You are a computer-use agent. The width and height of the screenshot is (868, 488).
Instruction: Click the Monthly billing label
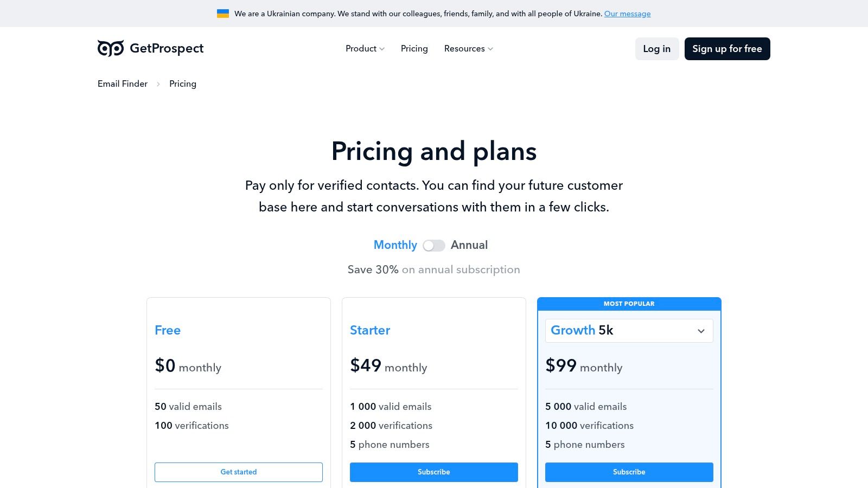395,245
